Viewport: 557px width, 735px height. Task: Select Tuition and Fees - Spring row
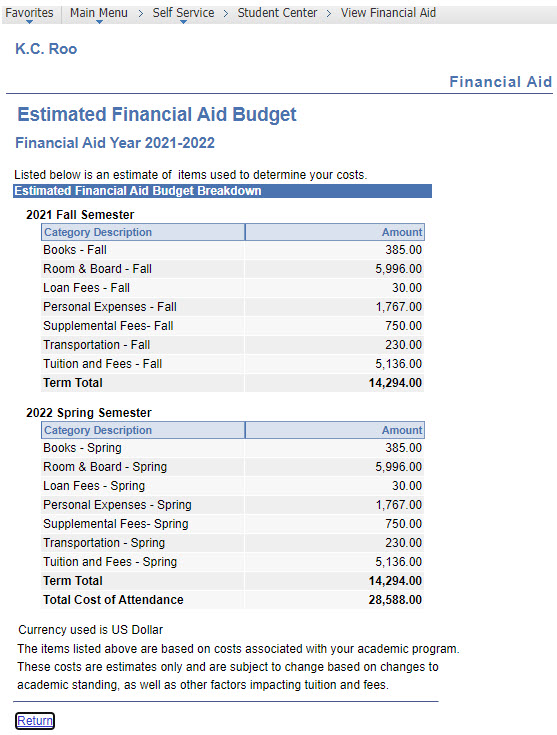click(233, 562)
